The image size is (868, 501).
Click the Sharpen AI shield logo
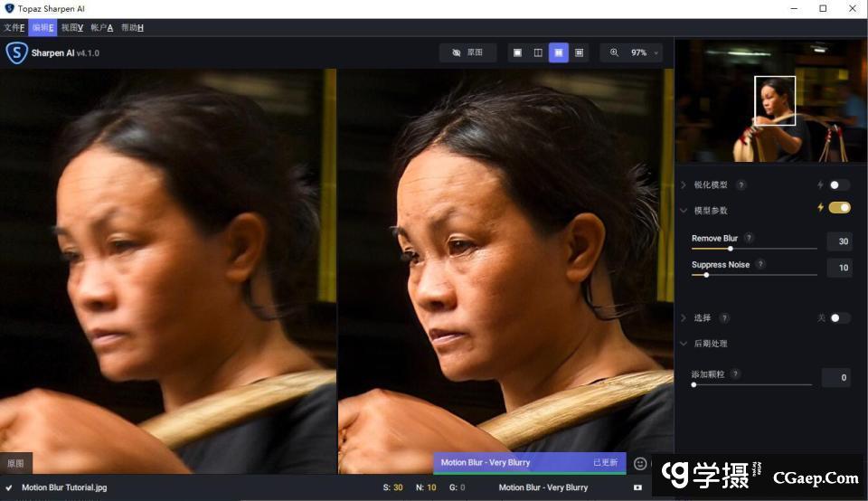coord(16,53)
